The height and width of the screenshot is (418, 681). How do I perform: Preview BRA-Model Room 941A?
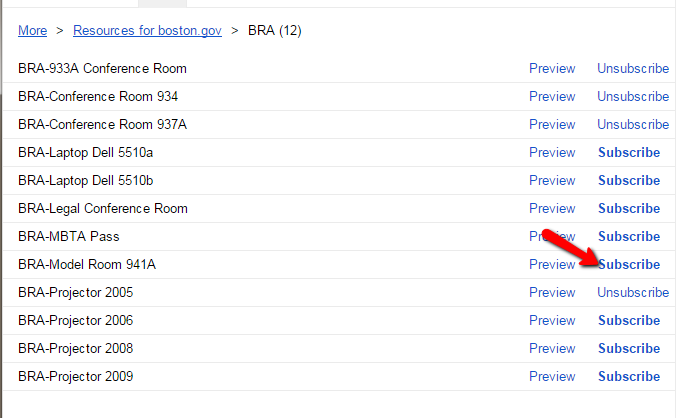point(552,265)
